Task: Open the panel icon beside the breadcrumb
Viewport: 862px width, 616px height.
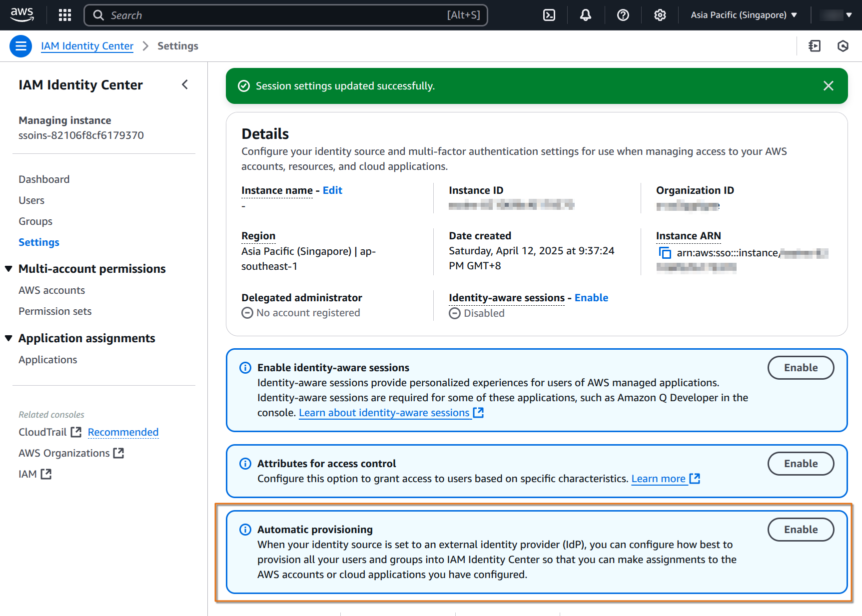Action: [x=815, y=46]
